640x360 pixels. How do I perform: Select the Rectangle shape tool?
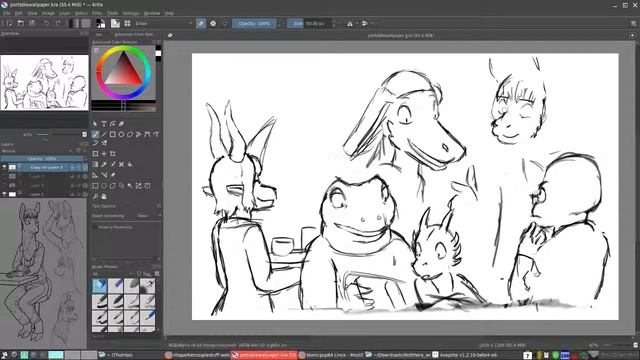pyautogui.click(x=113, y=134)
